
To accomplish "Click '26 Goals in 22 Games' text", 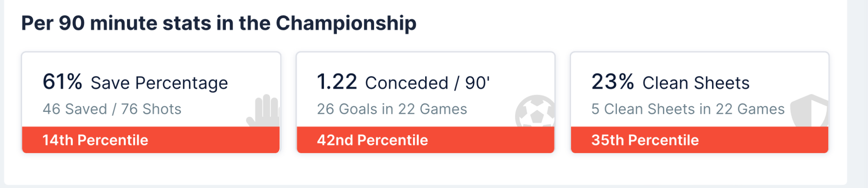I will pos(392,109).
